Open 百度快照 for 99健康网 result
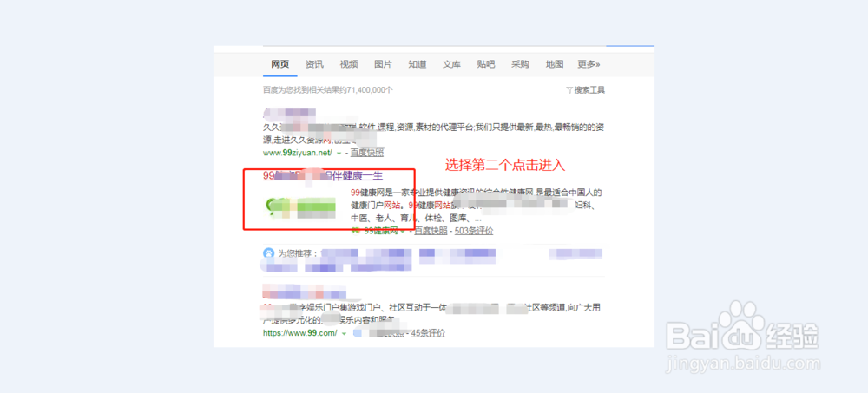This screenshot has height=393, width=868. tap(431, 231)
